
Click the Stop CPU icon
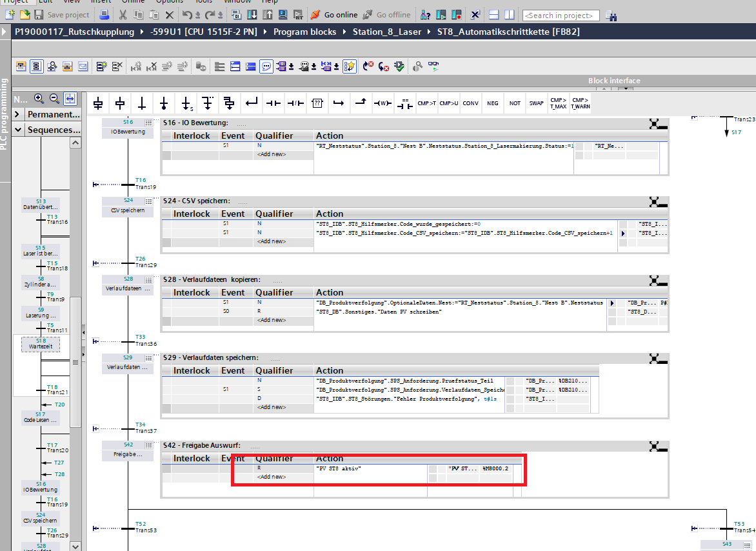(457, 14)
